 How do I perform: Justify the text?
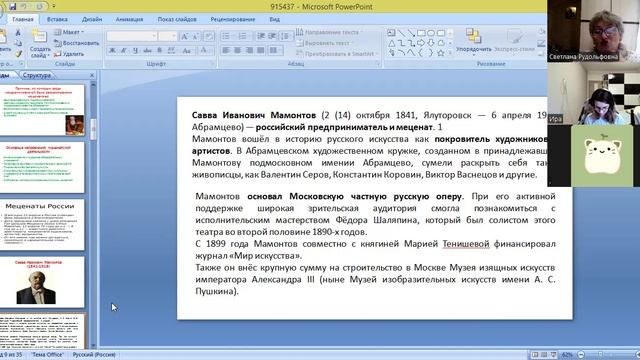(x=260, y=51)
